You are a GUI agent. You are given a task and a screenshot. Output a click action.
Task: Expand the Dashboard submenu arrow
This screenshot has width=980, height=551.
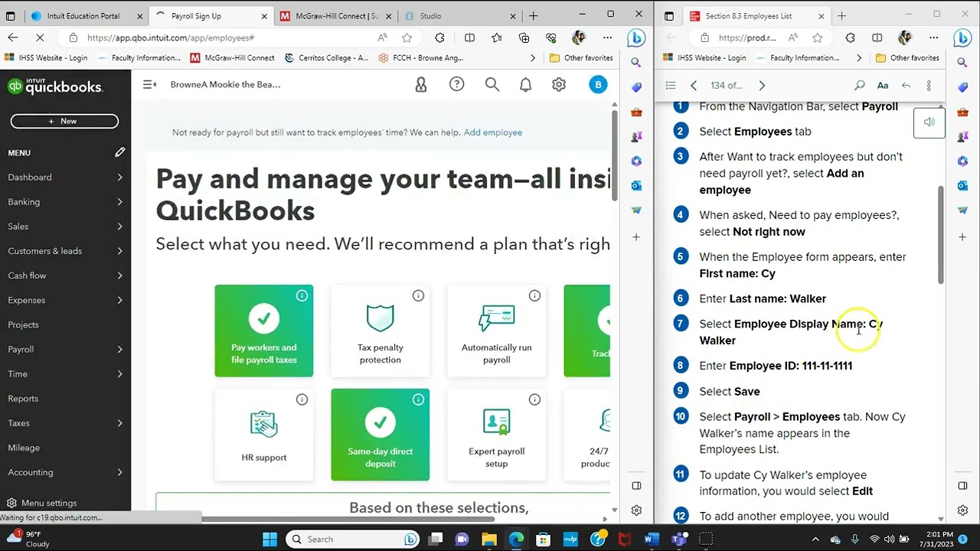(119, 178)
